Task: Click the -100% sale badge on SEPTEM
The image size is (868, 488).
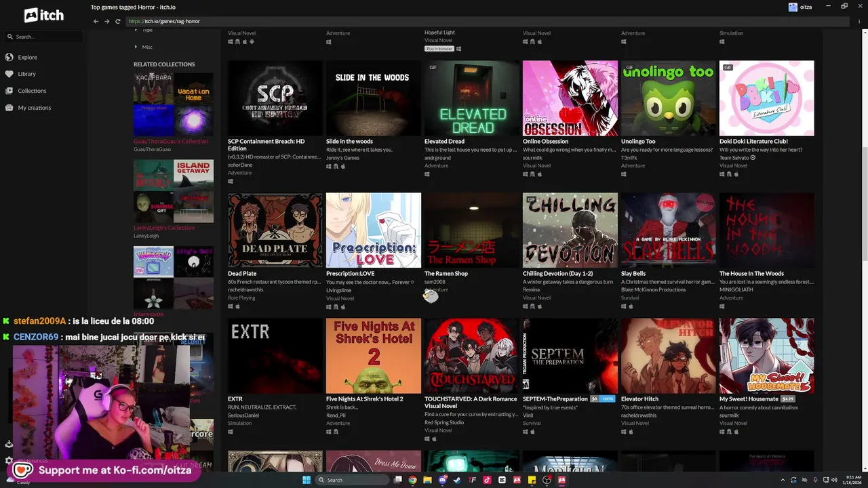Action: 608,399
